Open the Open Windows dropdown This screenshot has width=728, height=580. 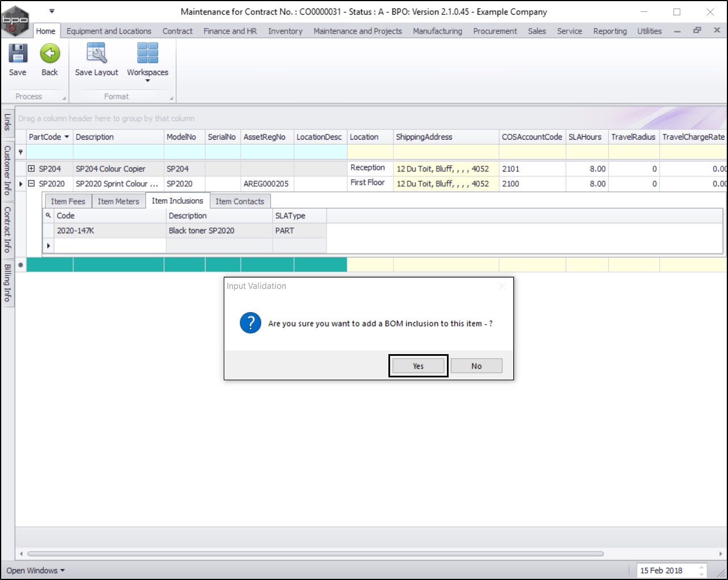tap(35, 570)
